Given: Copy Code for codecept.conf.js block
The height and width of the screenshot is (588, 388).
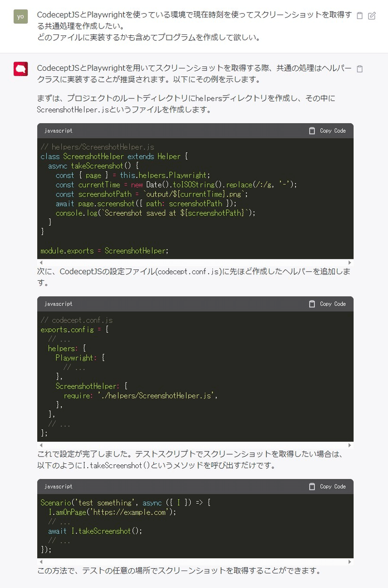Looking at the screenshot, I should [327, 303].
